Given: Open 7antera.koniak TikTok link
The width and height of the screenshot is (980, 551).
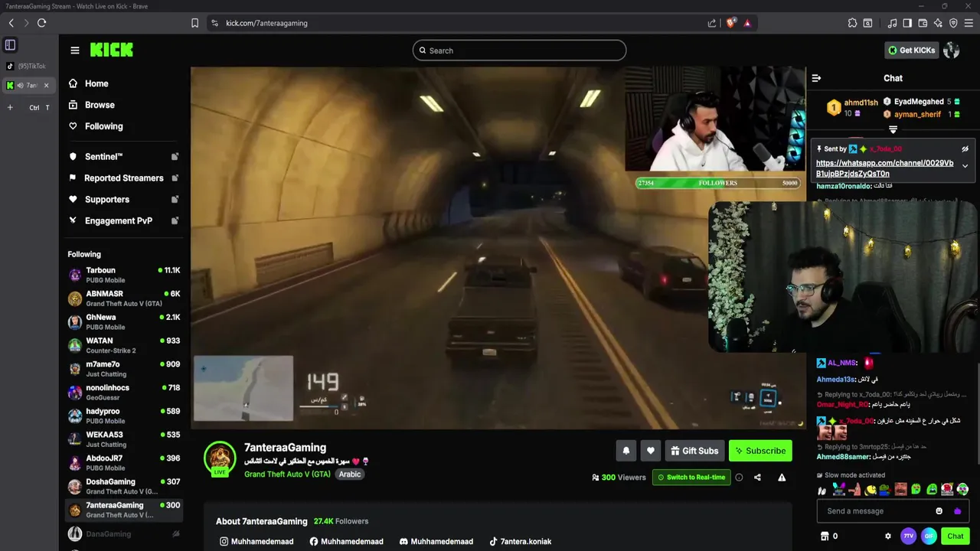Looking at the screenshot, I should [520, 542].
